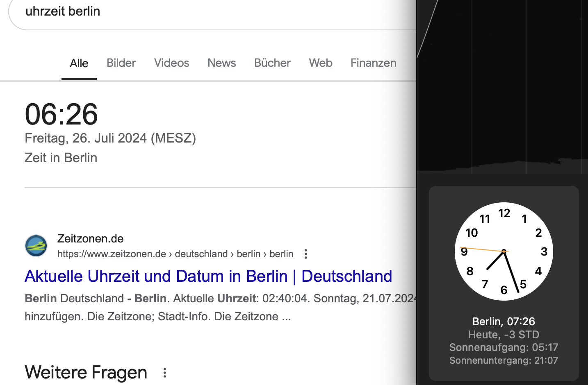This screenshot has height=385, width=588.
Task: Click the 'Sonnenaufgang: 05:17' line
Action: click(x=504, y=347)
